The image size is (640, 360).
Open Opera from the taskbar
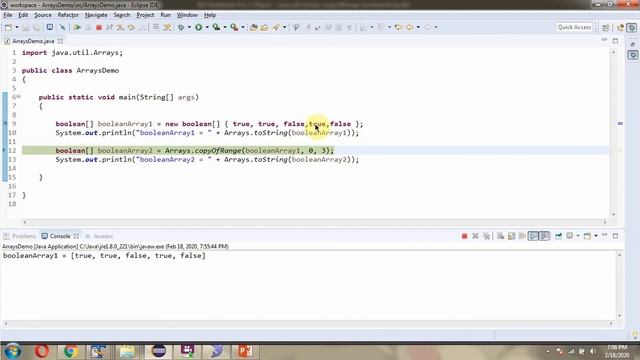[42, 351]
